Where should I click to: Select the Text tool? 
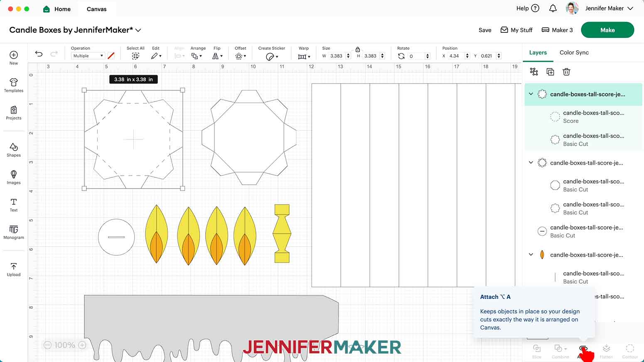[x=14, y=204]
